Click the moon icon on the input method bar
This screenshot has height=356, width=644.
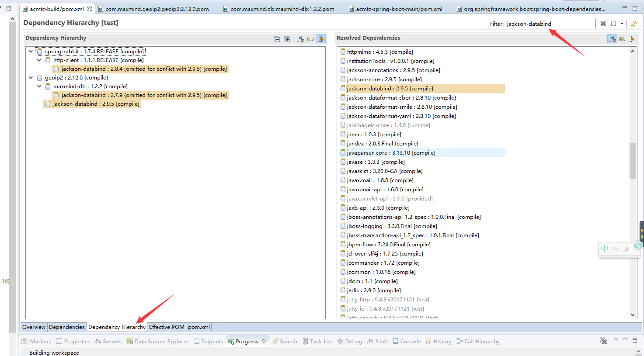click(x=626, y=249)
